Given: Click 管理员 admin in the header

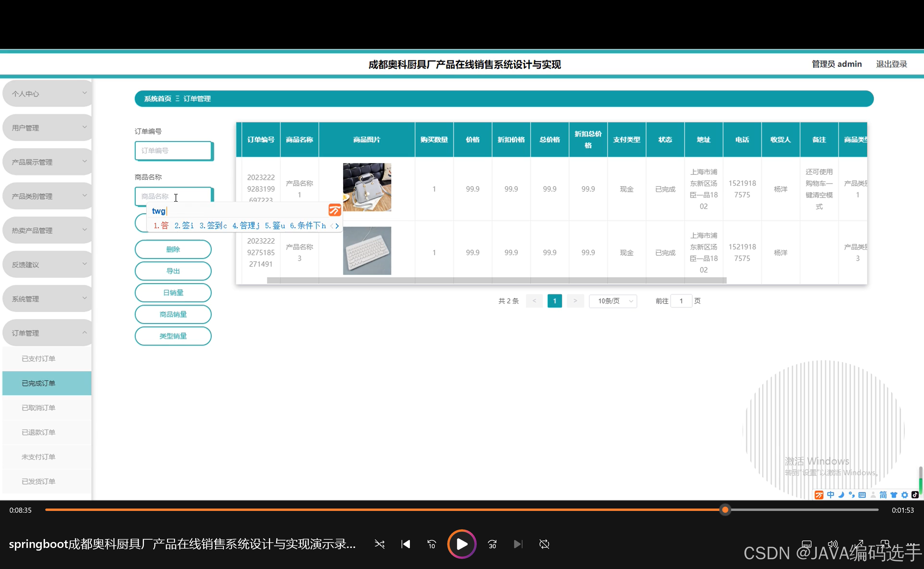Looking at the screenshot, I should pos(837,64).
